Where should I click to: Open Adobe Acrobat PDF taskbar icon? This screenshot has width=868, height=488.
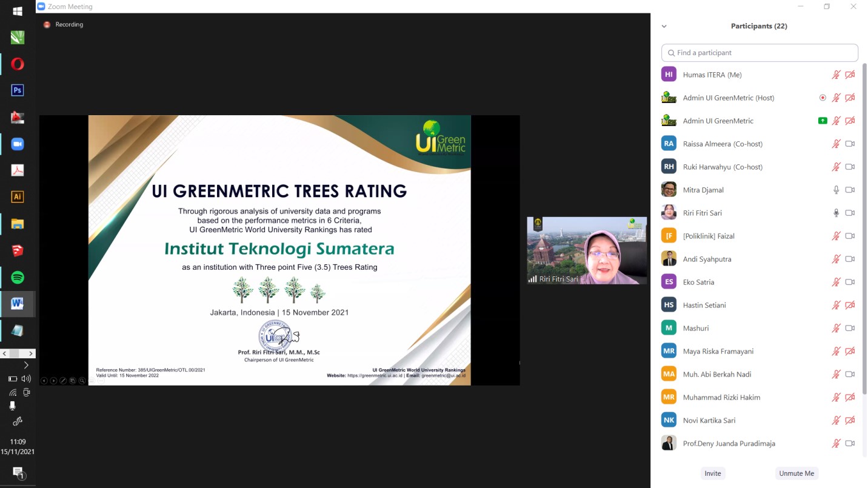[x=18, y=170]
